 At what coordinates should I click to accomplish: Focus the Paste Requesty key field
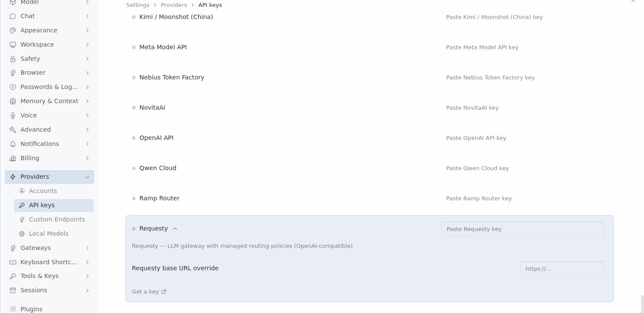[x=523, y=229]
